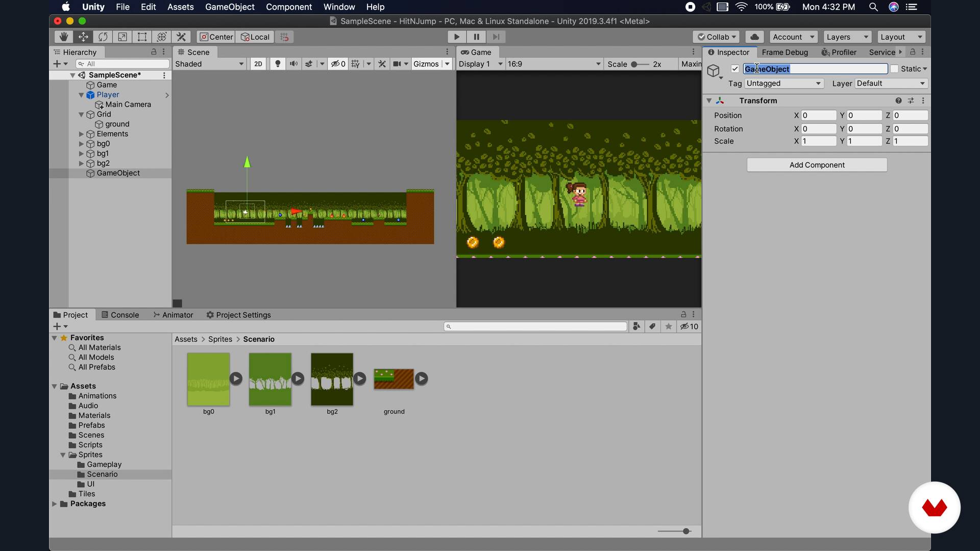This screenshot has height=551, width=980.
Task: Open the GameObject menu
Action: point(230,7)
